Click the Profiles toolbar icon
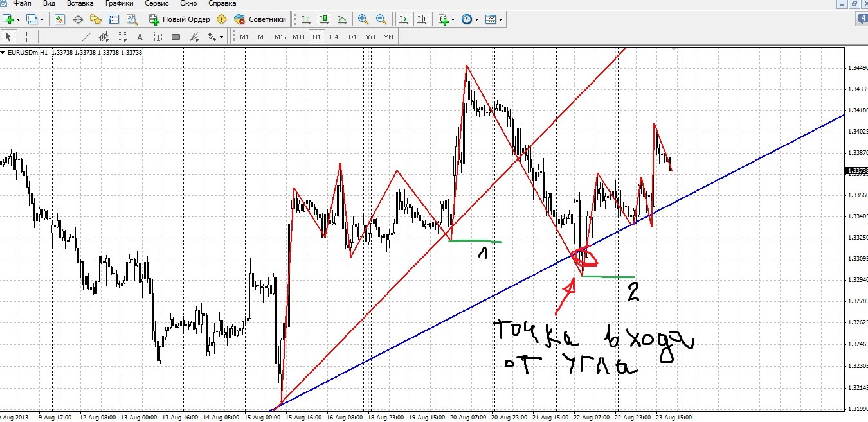Image resolution: width=868 pixels, height=422 pixels. pyautogui.click(x=31, y=19)
